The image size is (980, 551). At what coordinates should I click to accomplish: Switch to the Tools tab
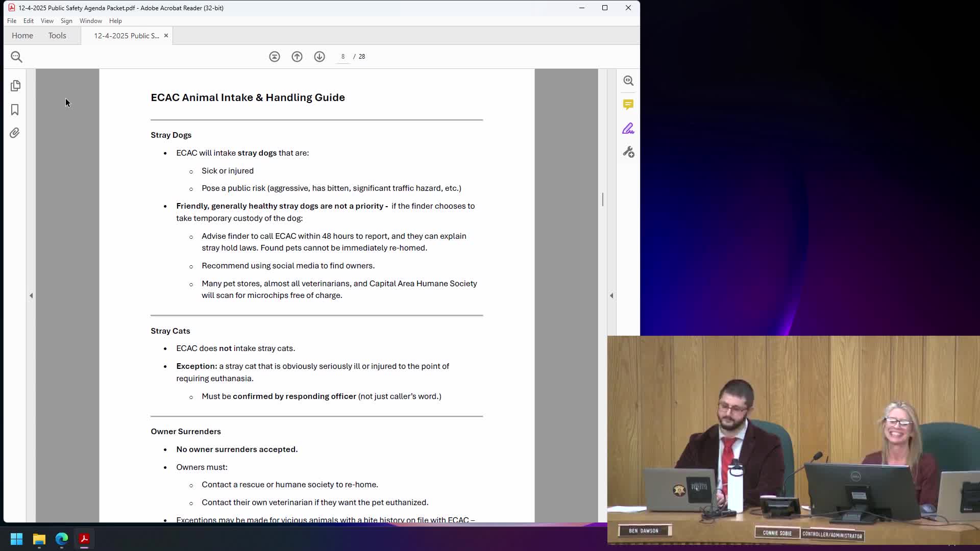[x=57, y=36]
